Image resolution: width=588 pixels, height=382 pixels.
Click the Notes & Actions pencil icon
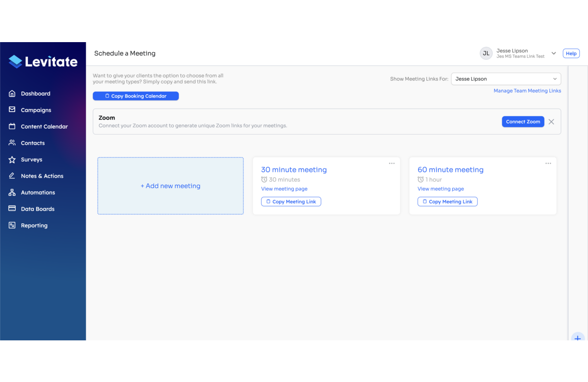click(x=12, y=176)
